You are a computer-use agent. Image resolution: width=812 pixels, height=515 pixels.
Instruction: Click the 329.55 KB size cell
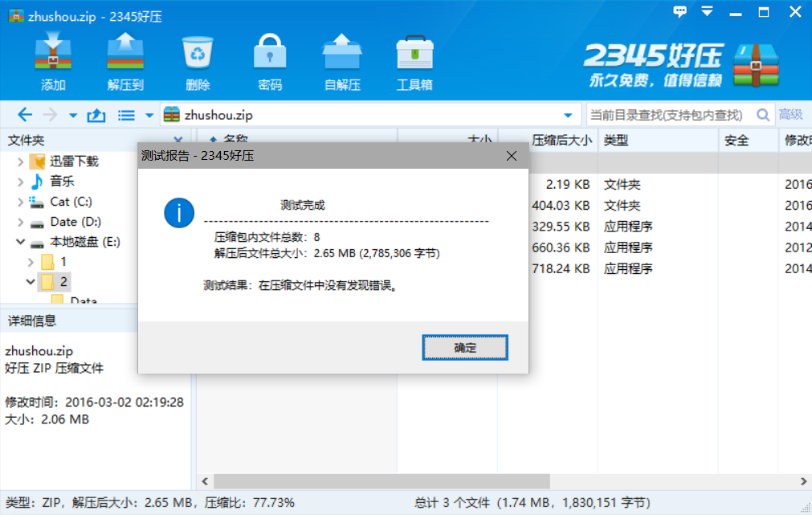pos(561,227)
